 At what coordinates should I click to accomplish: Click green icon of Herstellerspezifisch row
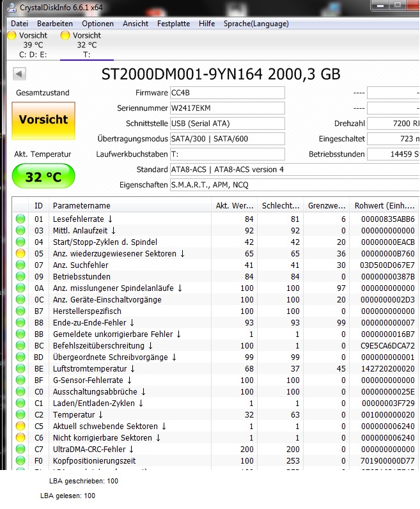pyautogui.click(x=20, y=311)
